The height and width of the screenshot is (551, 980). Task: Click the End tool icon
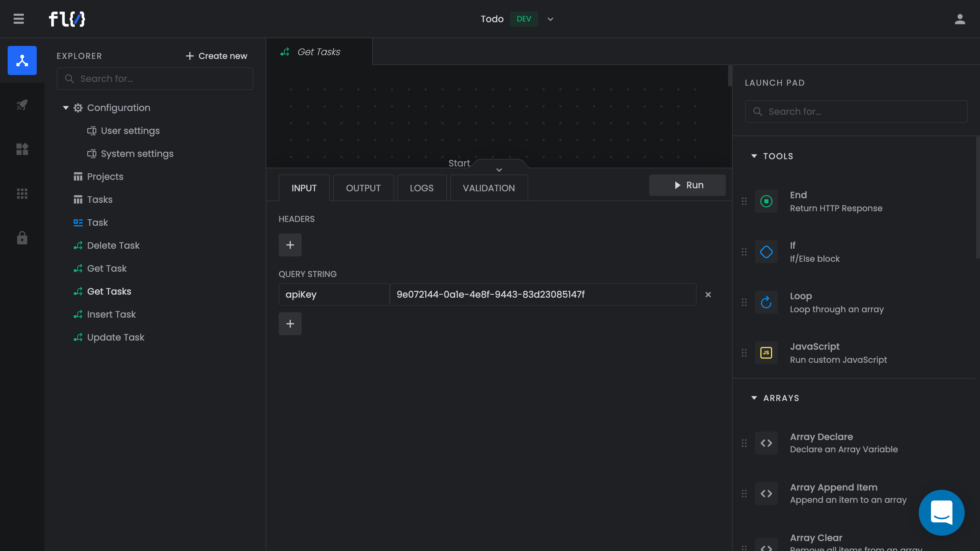click(766, 201)
